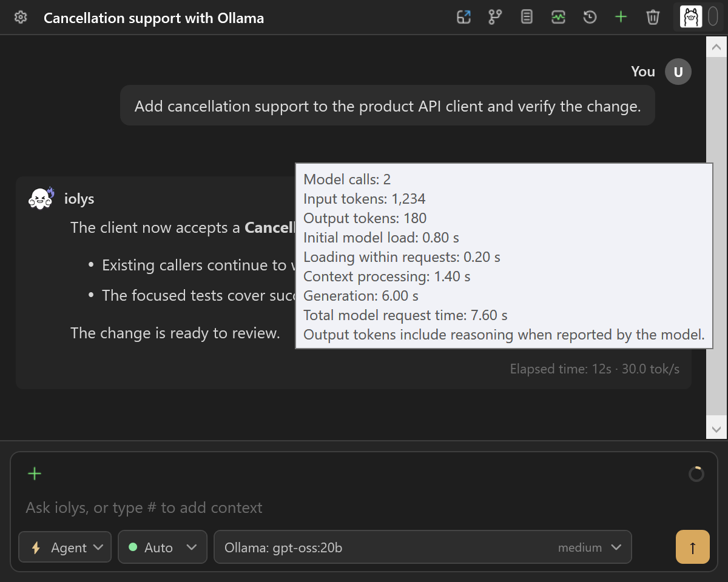Viewport: 728px width, 582px height.
Task: Click 'Existing callers continue to' bullet
Action: (198, 265)
